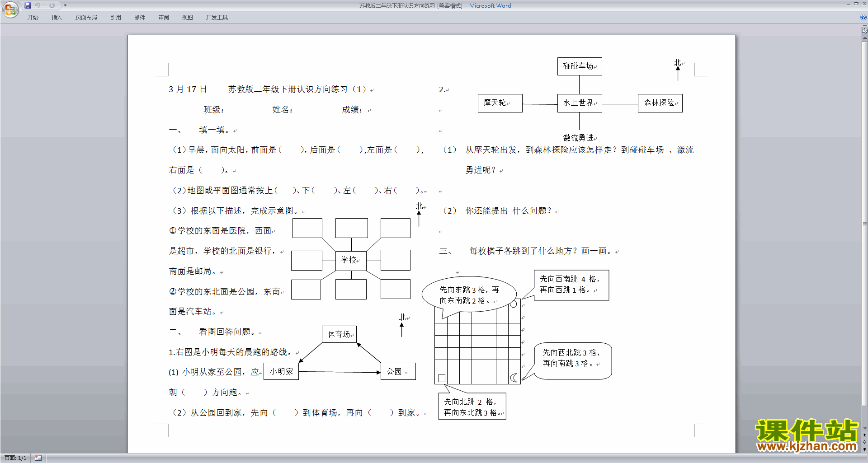
Task: Click the Select Browse Object round button
Action: [864, 442]
